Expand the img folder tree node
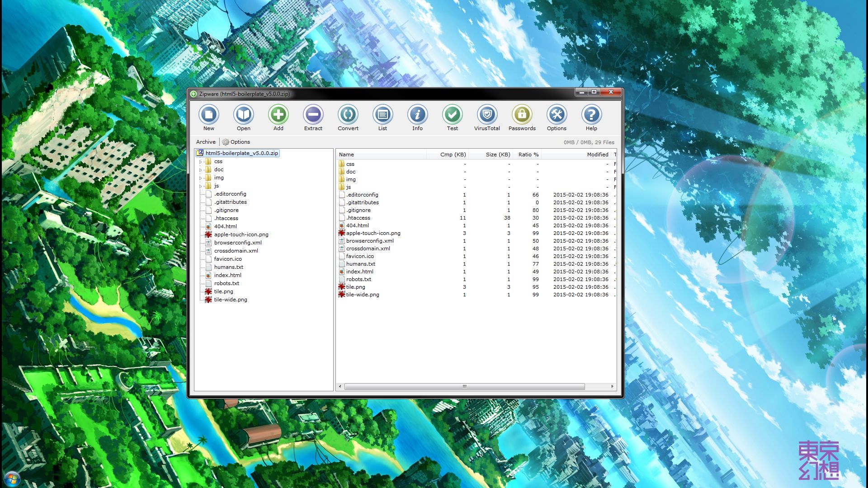The width and height of the screenshot is (868, 488). 201,178
